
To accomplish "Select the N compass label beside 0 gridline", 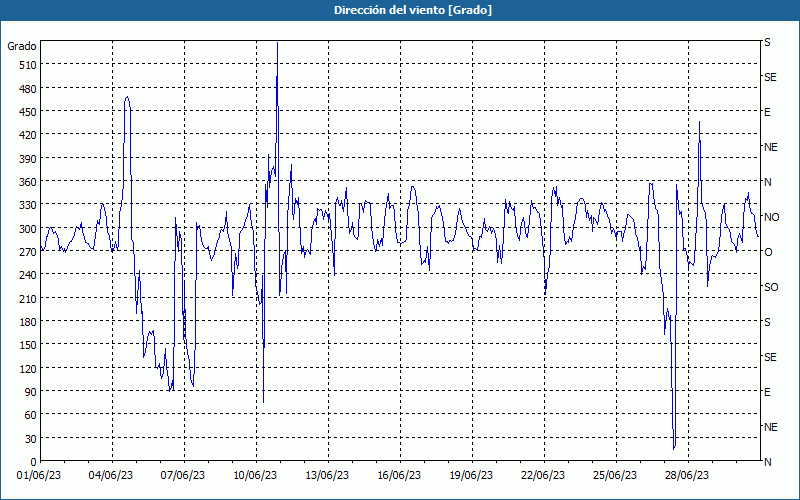I will coord(768,462).
